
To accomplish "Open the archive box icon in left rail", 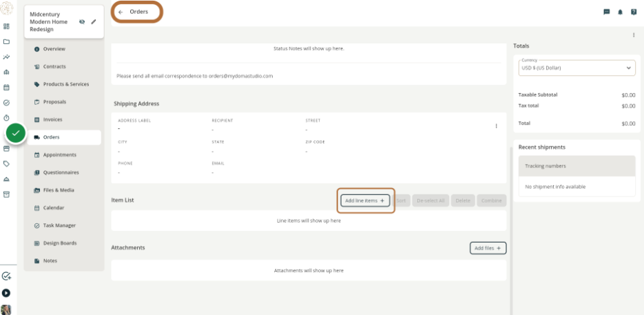I will point(6,194).
